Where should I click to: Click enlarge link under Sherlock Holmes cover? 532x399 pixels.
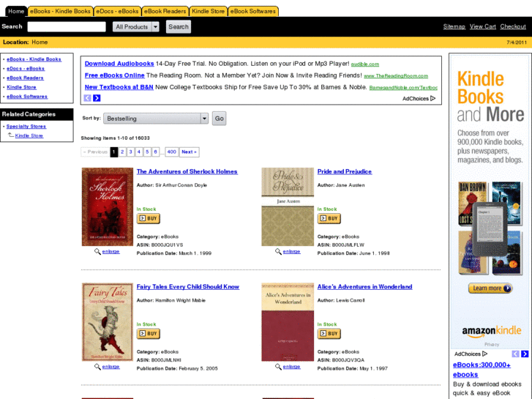click(x=110, y=251)
